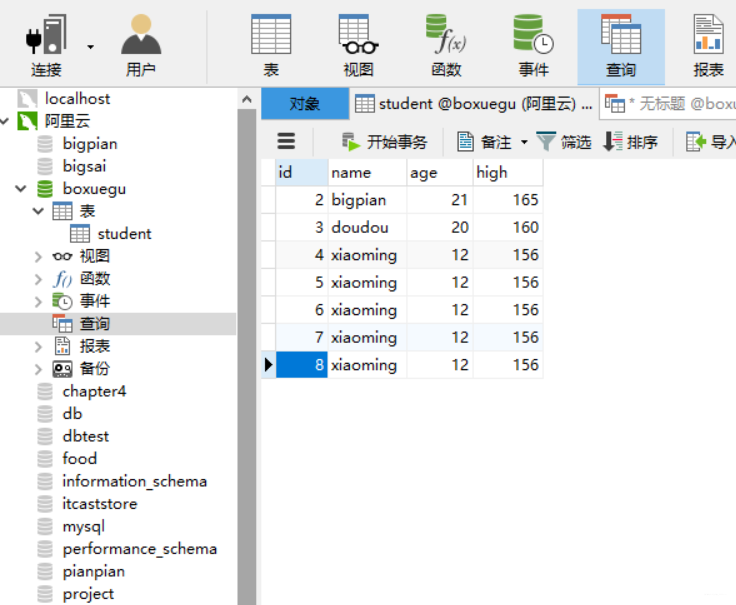The width and height of the screenshot is (736, 605).
Task: Expand the 视图 views node
Action: point(38,256)
